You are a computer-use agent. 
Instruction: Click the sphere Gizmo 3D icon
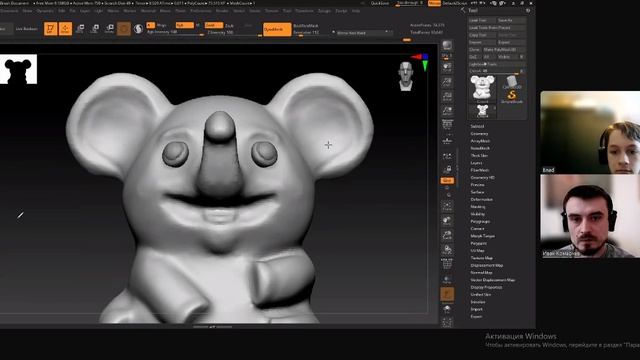124,29
